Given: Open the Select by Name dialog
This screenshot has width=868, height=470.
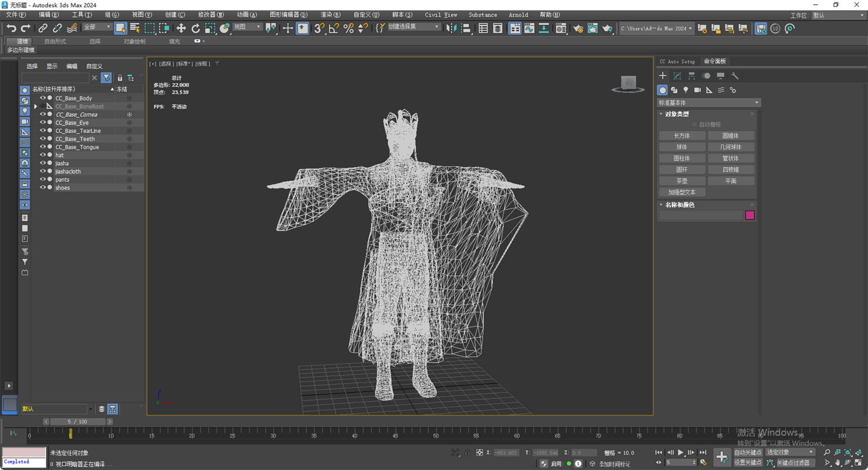Looking at the screenshot, I should 135,28.
